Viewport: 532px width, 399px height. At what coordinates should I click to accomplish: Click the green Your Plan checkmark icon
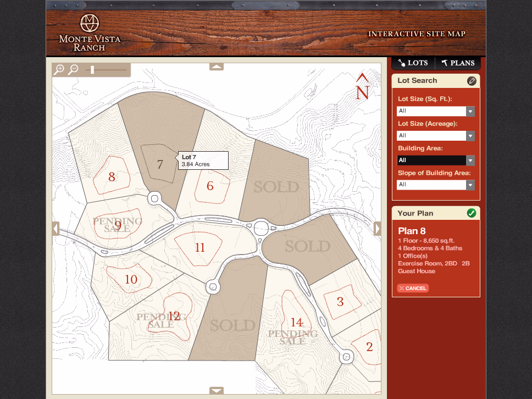point(472,213)
